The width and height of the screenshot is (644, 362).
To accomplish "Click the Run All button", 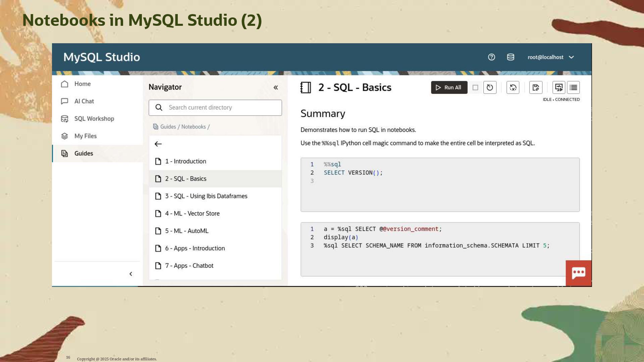I will pyautogui.click(x=449, y=87).
